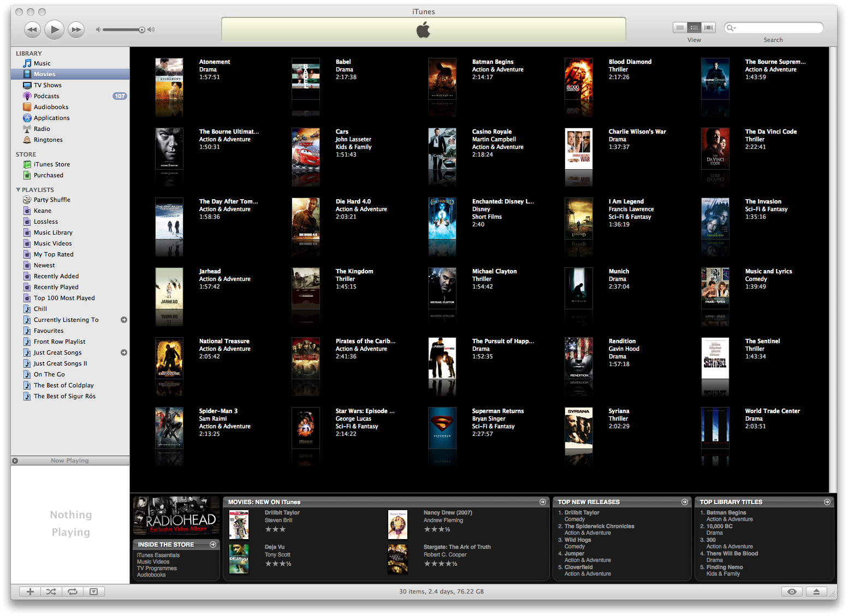The width and height of the screenshot is (848, 616).
Task: Switch to grouped album view
Action: point(694,27)
